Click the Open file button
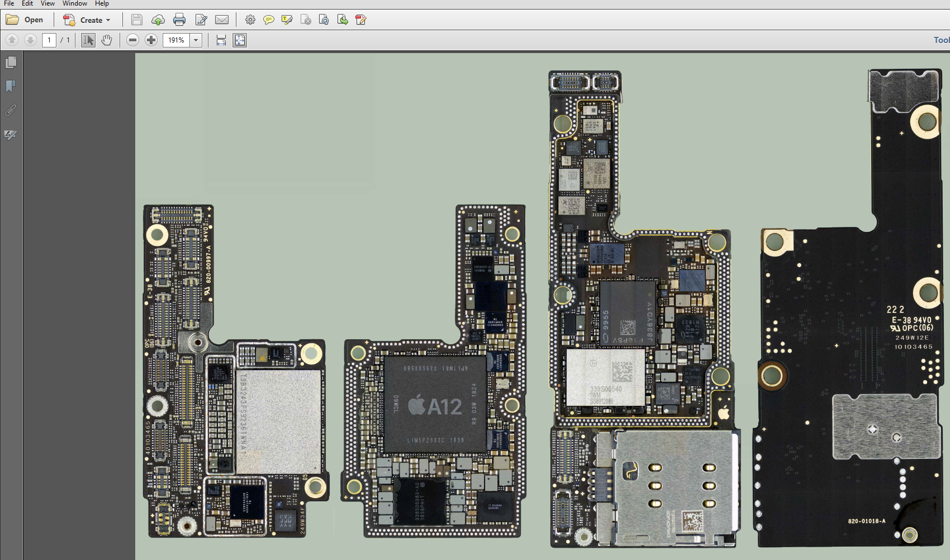Screen dimensions: 950x560 pyautogui.click(x=25, y=20)
